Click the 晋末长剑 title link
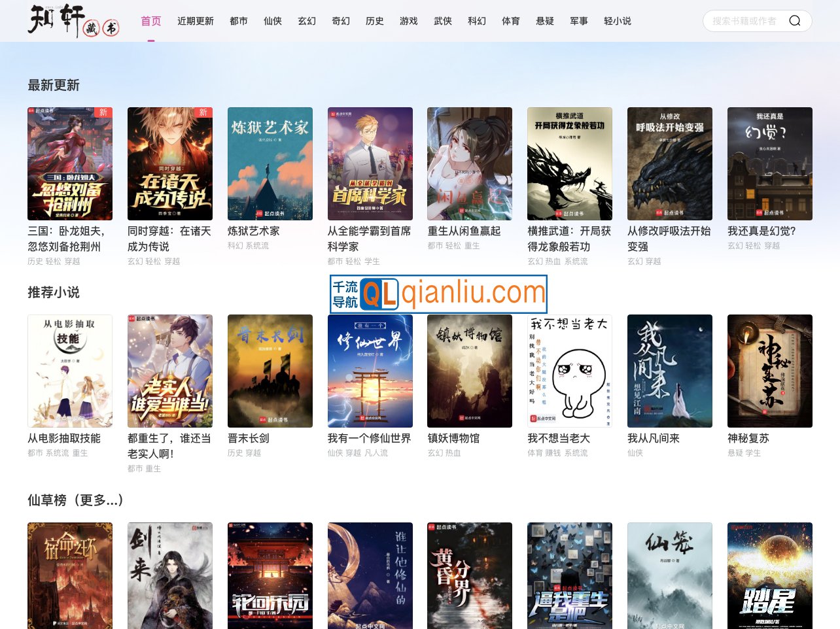840x629 pixels. pos(248,438)
